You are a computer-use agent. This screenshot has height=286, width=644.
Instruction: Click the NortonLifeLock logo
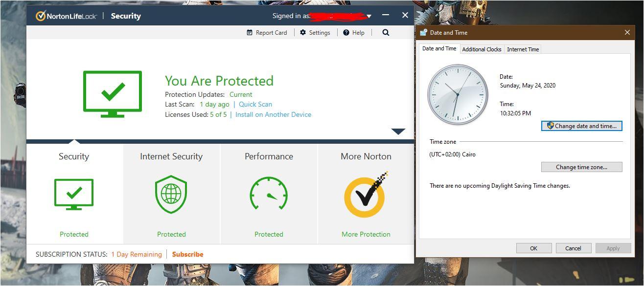67,16
